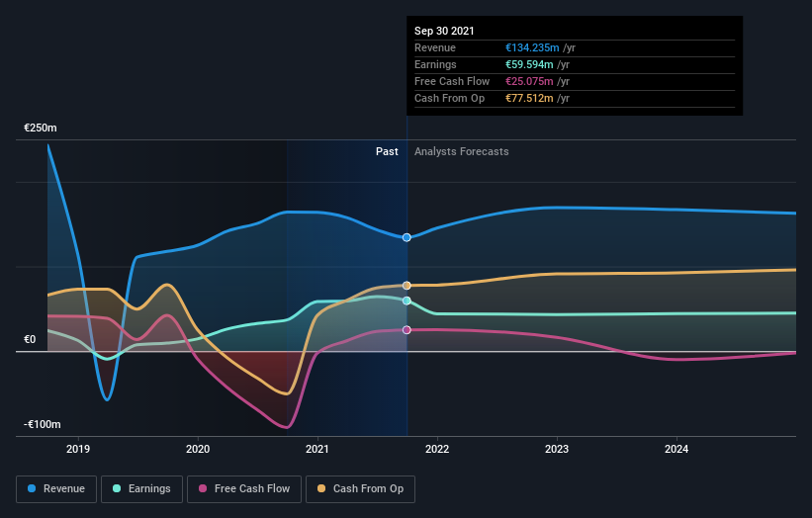Toggle the Free Cash Flow legend button
This screenshot has width=812, height=518.
pyautogui.click(x=244, y=489)
